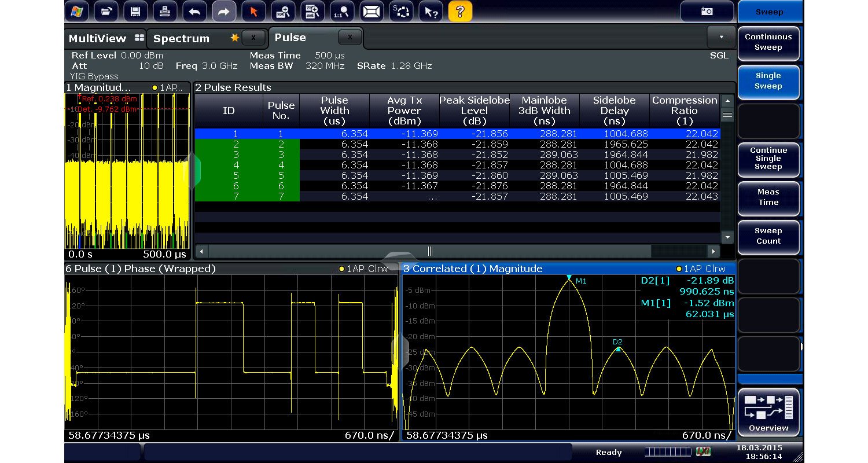Click the open file folder icon
The image size is (868, 463).
pyautogui.click(x=105, y=11)
